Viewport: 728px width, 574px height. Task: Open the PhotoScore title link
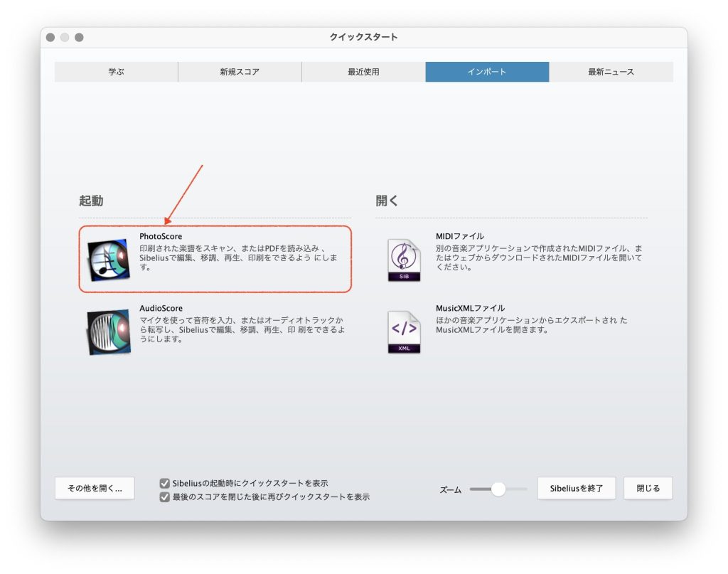161,236
